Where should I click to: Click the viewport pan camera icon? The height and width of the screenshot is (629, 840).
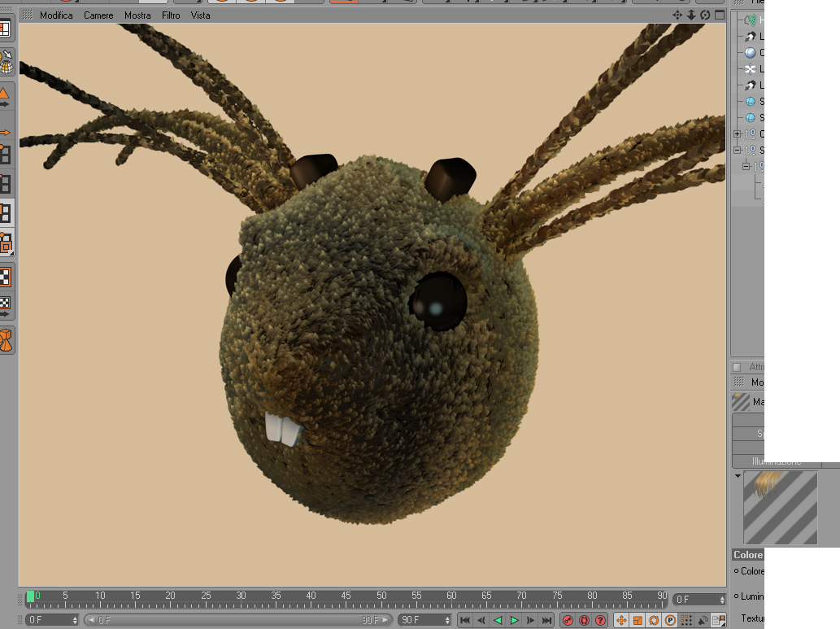(677, 15)
